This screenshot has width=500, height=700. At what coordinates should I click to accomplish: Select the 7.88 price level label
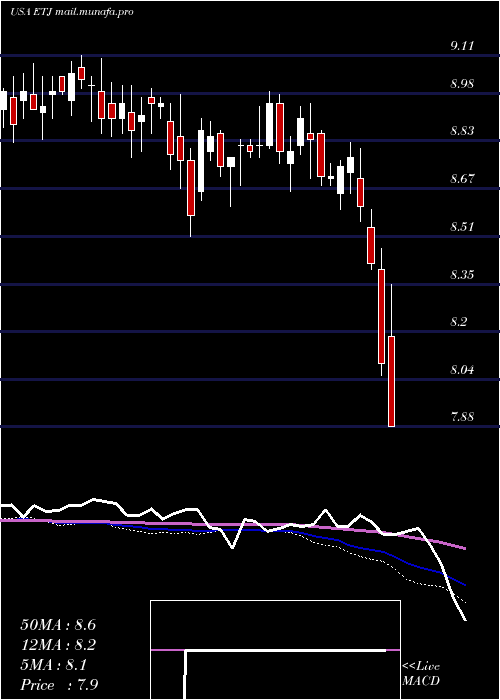462,417
